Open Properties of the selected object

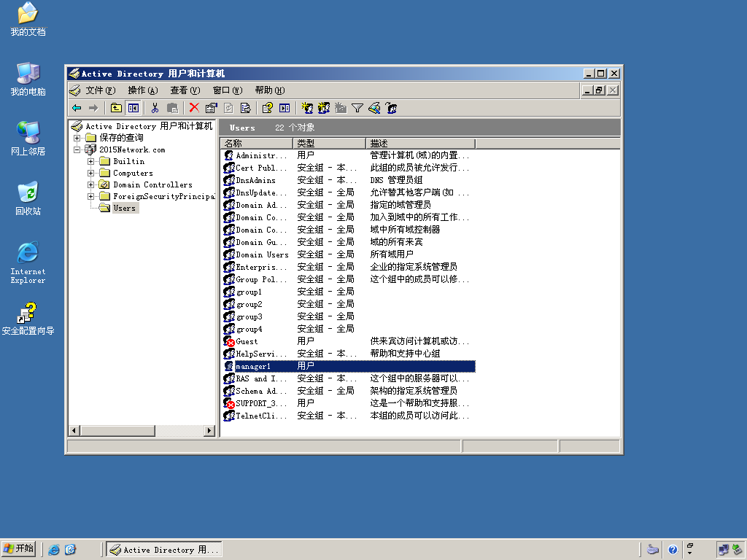(x=211, y=108)
